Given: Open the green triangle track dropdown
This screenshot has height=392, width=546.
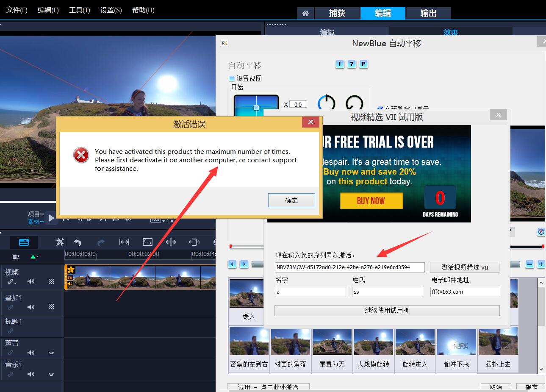Looking at the screenshot, I should (35, 257).
